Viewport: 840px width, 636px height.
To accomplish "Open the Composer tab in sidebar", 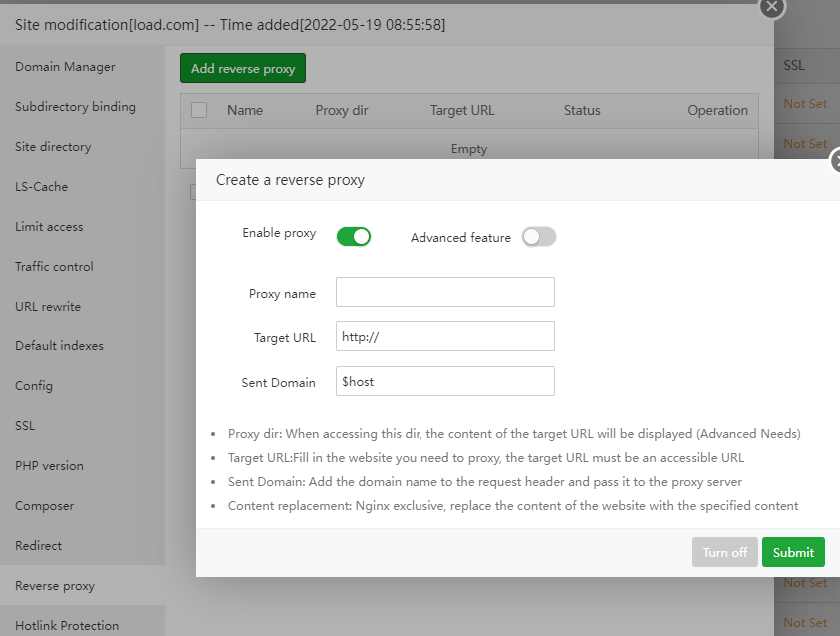I will coord(45,506).
